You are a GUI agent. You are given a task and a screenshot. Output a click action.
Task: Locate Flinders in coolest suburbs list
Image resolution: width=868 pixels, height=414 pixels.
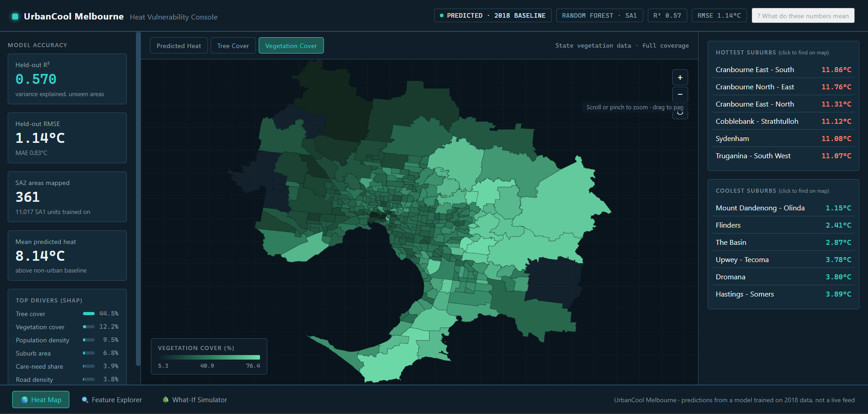(783, 225)
